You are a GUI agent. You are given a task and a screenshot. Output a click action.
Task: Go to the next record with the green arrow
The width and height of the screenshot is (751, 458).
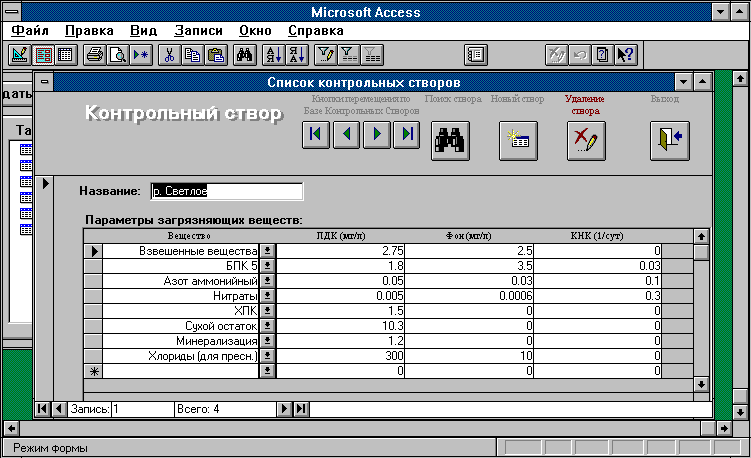[x=376, y=134]
